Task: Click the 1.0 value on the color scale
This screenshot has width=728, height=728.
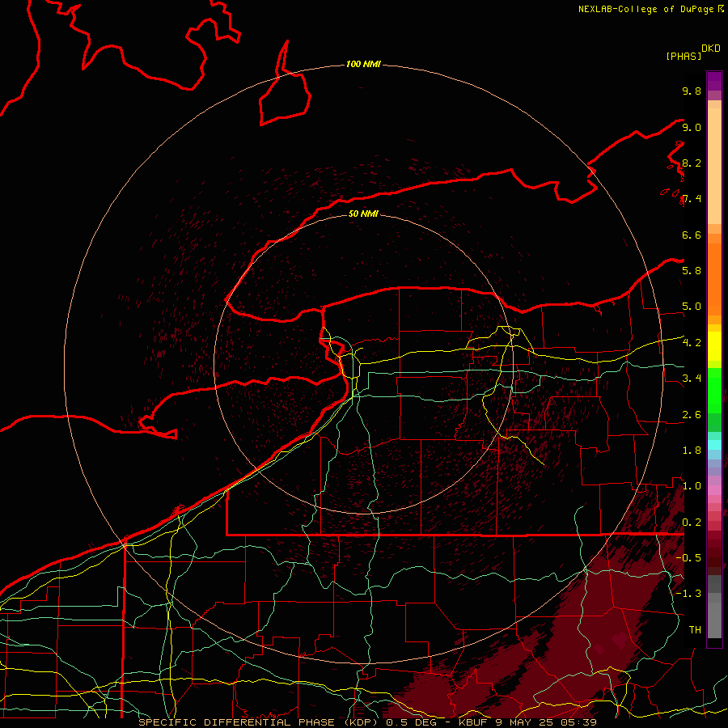Action: pos(692,486)
